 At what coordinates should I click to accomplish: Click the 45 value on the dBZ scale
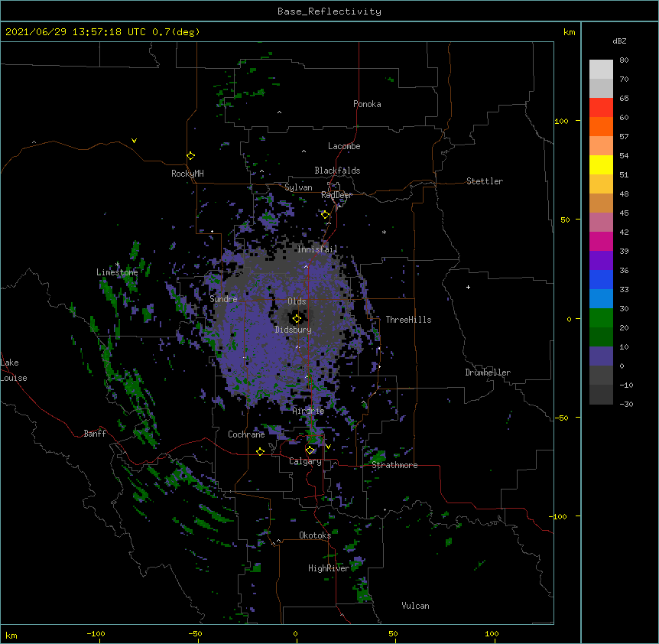(x=624, y=213)
